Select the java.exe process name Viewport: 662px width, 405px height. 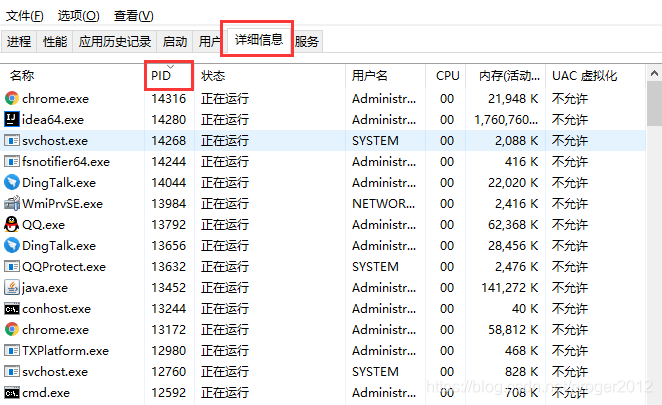(x=45, y=288)
